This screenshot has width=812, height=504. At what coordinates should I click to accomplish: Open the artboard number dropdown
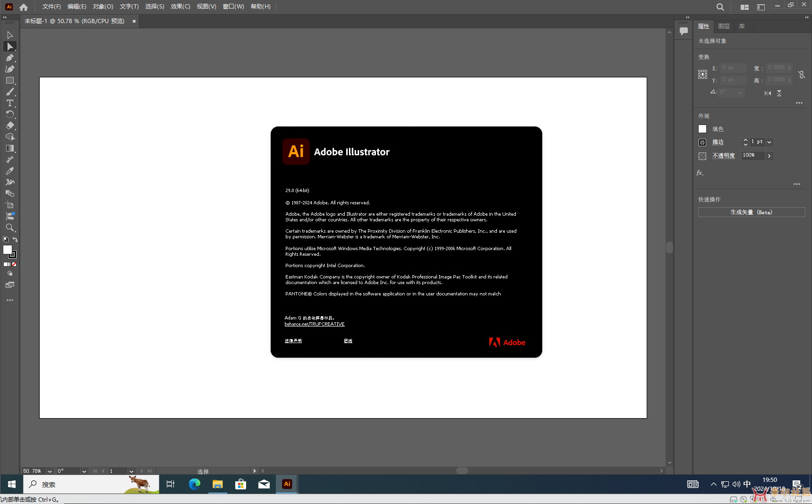pos(131,471)
